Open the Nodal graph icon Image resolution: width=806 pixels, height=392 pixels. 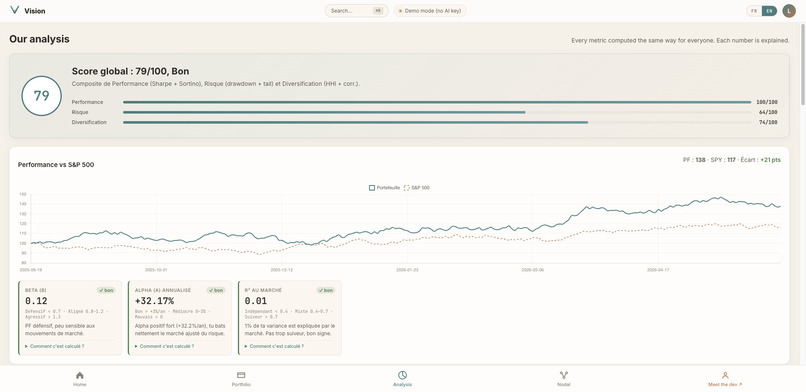tap(564, 376)
